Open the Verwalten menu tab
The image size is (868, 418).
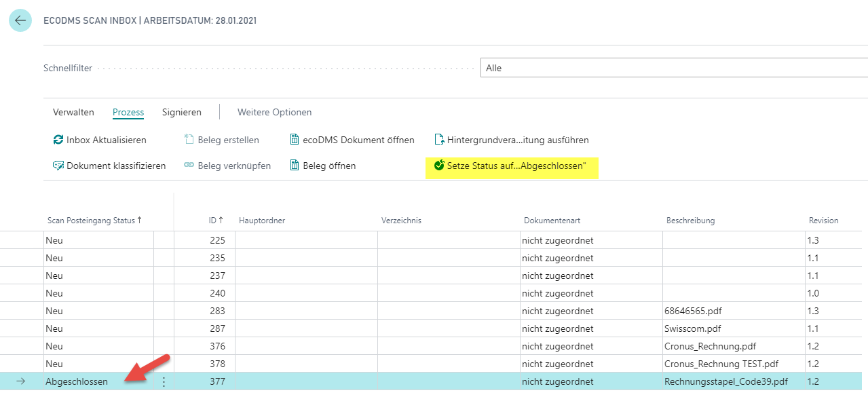click(73, 112)
